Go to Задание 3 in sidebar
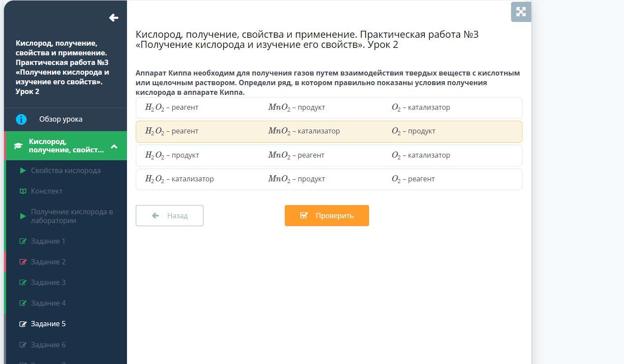This screenshot has height=364, width=624. point(48,283)
